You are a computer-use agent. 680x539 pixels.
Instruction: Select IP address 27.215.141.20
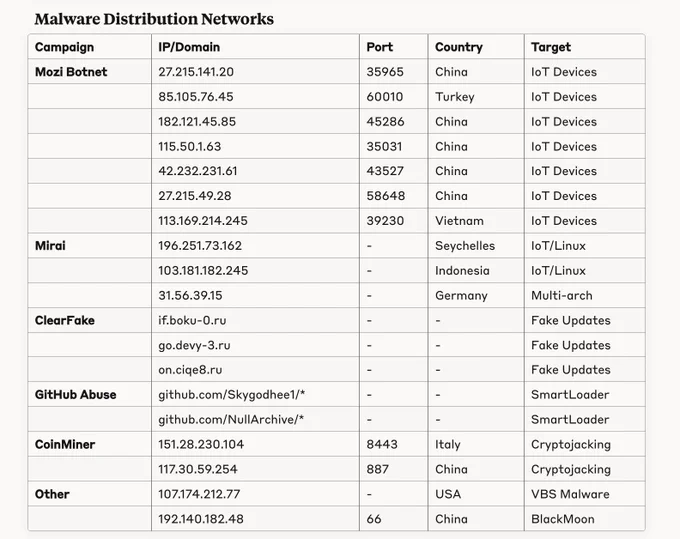click(196, 72)
